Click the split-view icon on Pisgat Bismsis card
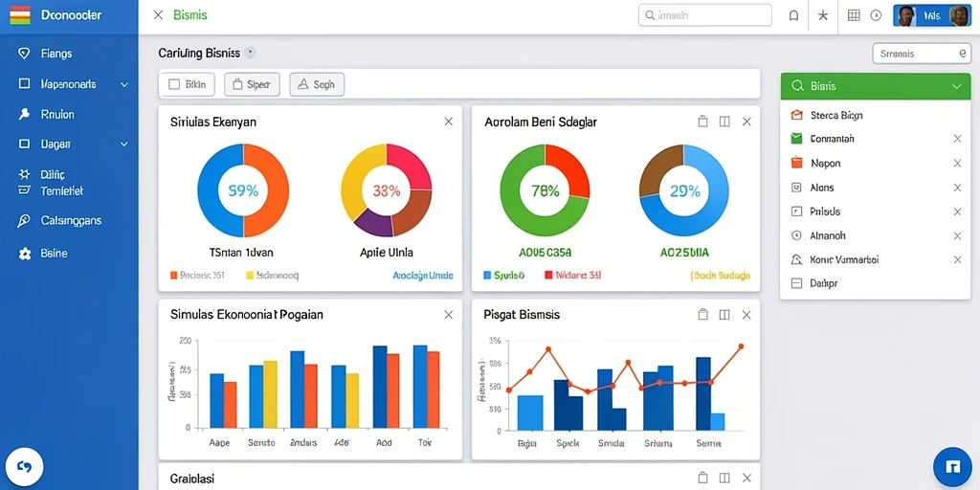The height and width of the screenshot is (490, 980). point(724,315)
